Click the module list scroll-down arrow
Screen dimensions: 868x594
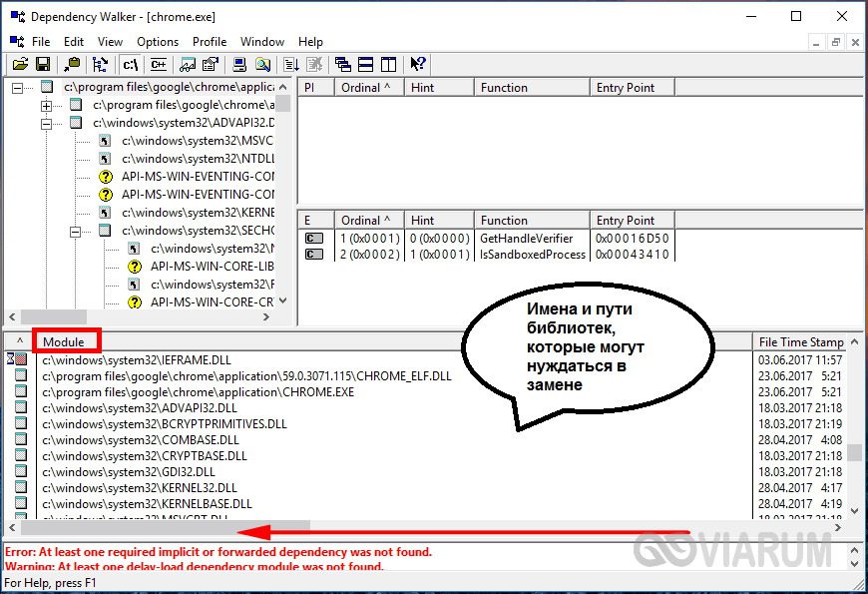pos(855,511)
